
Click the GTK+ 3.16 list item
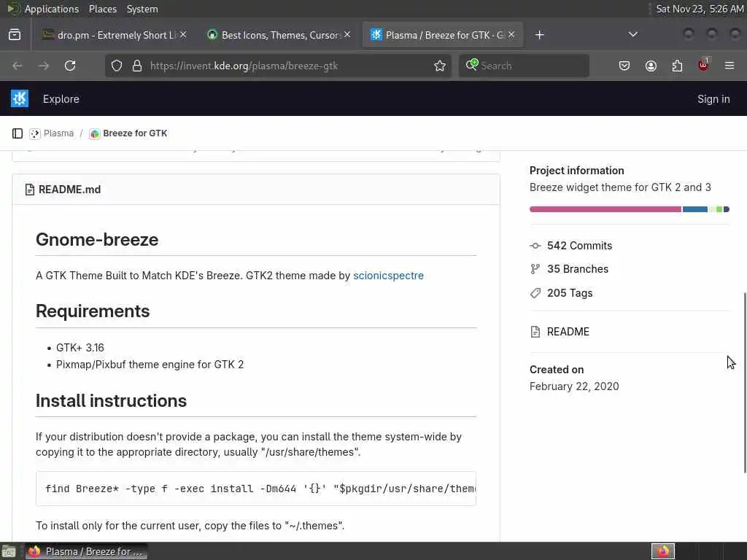pyautogui.click(x=80, y=348)
